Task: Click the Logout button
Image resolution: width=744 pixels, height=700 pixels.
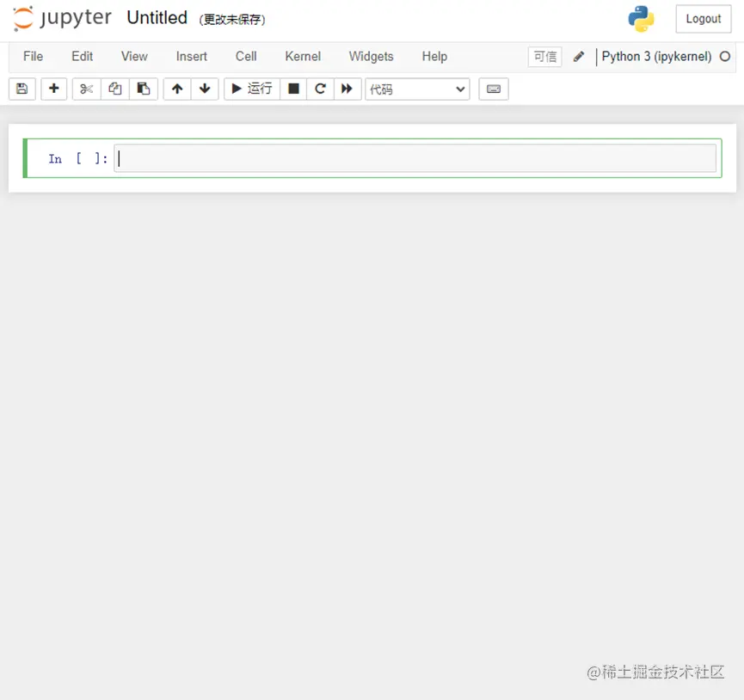Action: click(x=704, y=19)
